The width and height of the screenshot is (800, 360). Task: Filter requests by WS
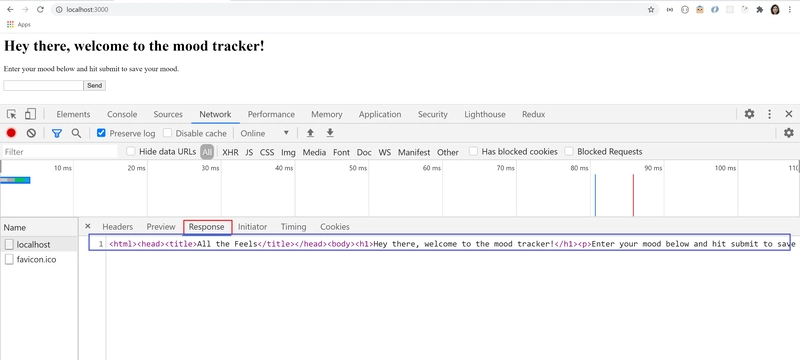[385, 152]
